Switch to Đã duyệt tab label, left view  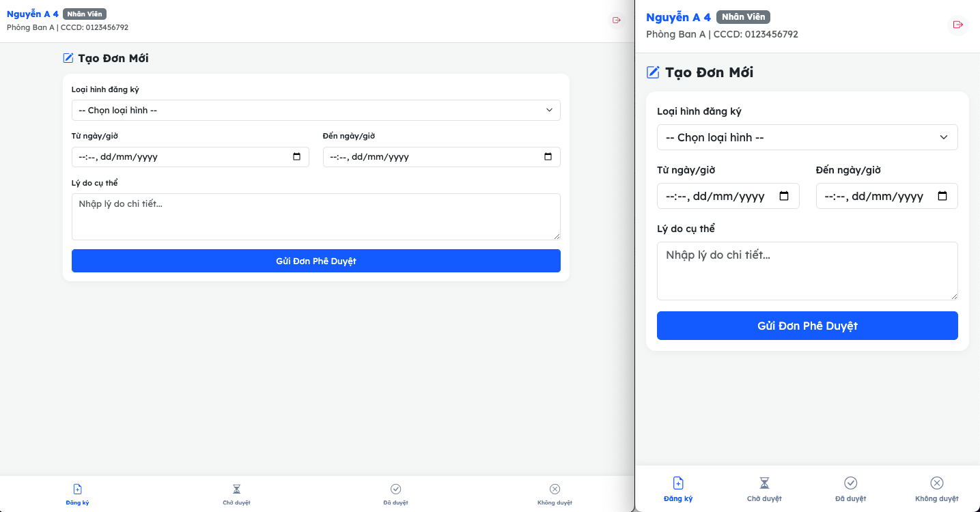[395, 502]
